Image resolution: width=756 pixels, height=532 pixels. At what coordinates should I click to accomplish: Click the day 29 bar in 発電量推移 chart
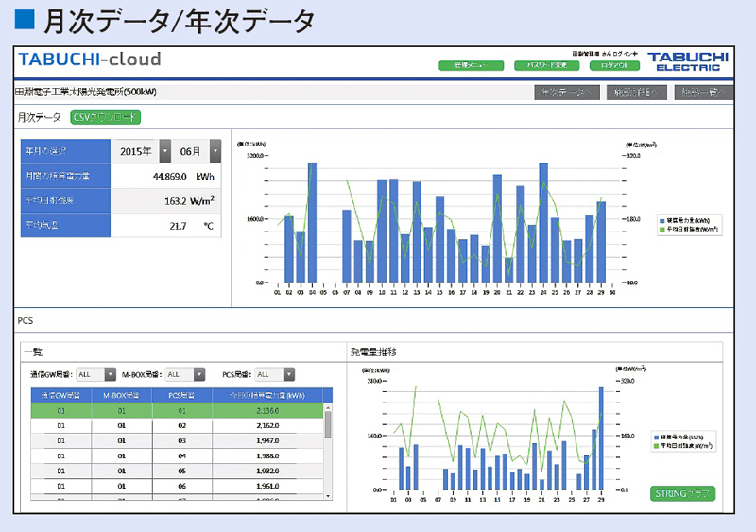pos(601,438)
